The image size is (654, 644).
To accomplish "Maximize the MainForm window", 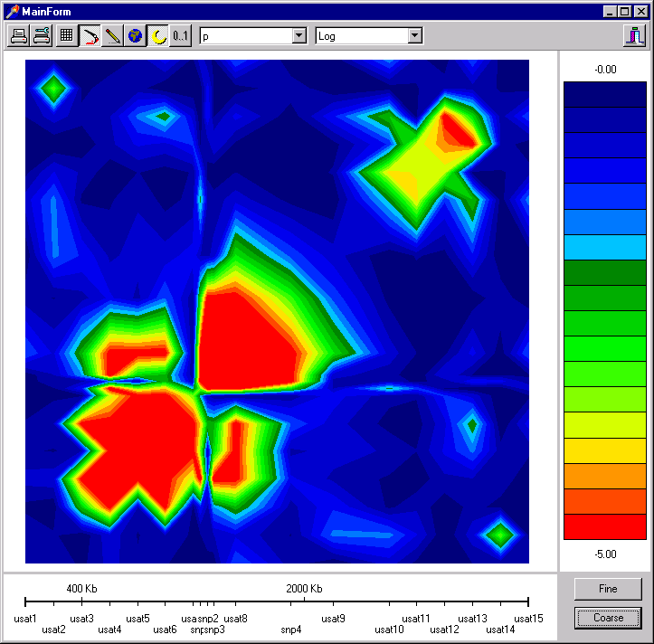I will point(624,12).
